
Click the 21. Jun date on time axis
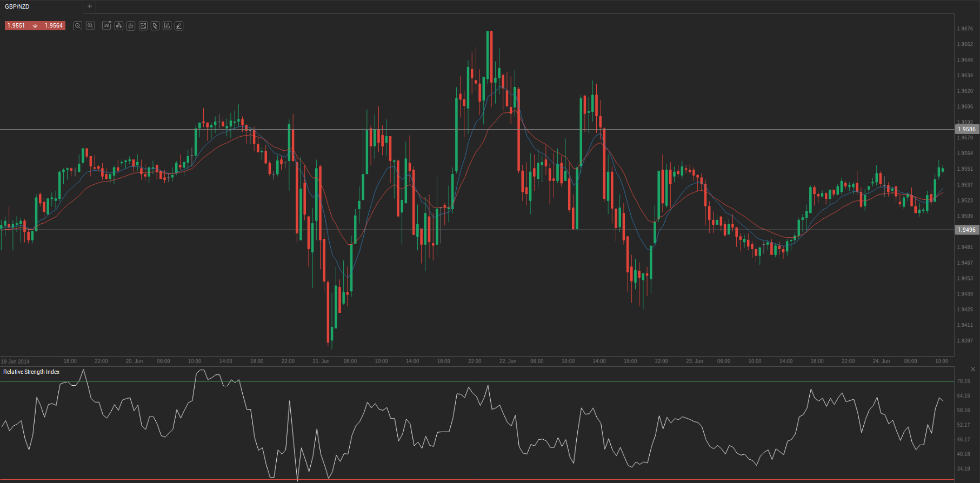click(x=321, y=361)
